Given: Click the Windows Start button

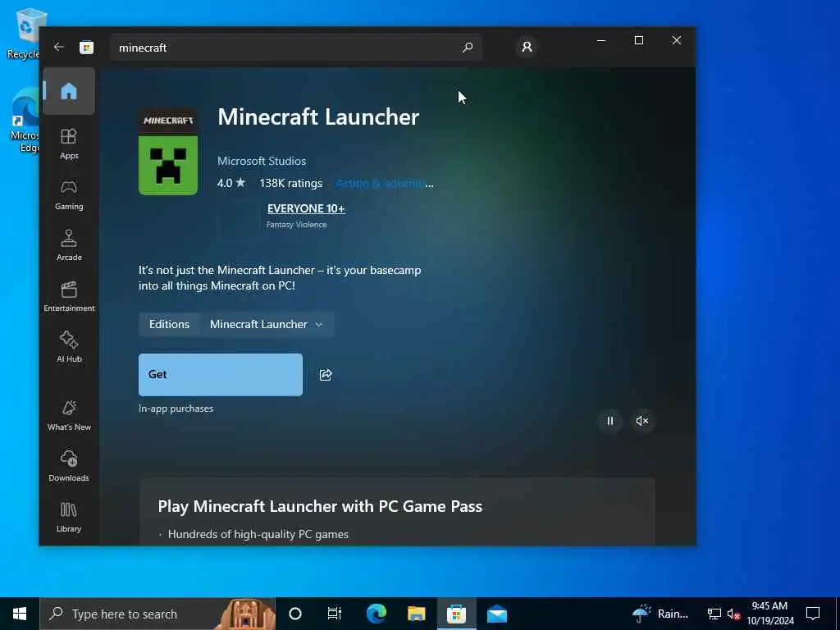Looking at the screenshot, I should click(x=20, y=614).
